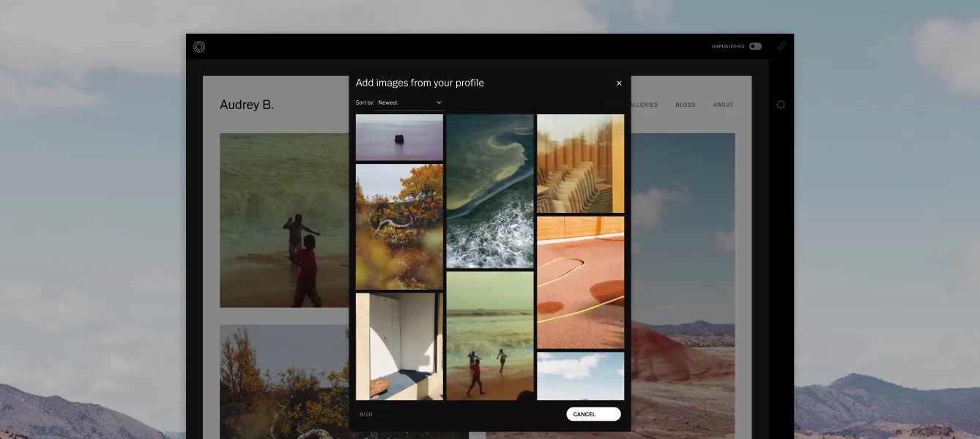Click the beach children photo on the page
Image resolution: width=980 pixels, height=439 pixels.
tap(284, 220)
